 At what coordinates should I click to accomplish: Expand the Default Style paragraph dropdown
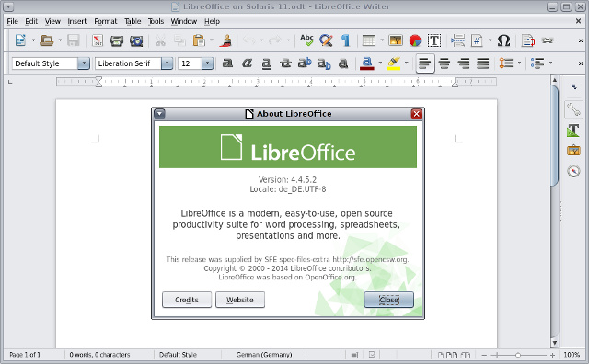pyautogui.click(x=84, y=63)
